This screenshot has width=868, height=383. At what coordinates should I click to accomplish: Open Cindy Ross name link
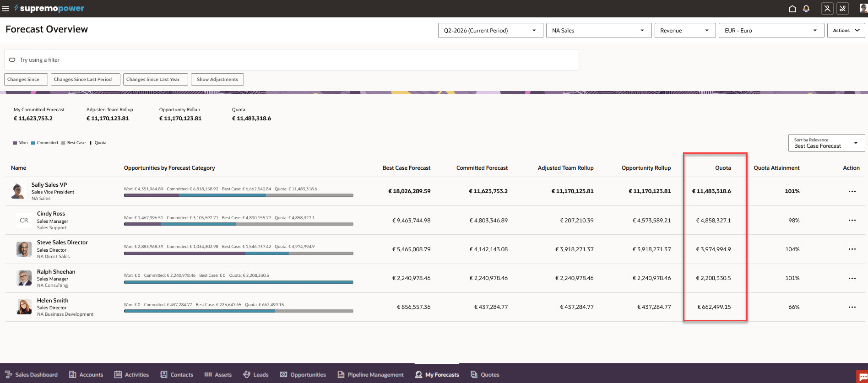coord(51,214)
